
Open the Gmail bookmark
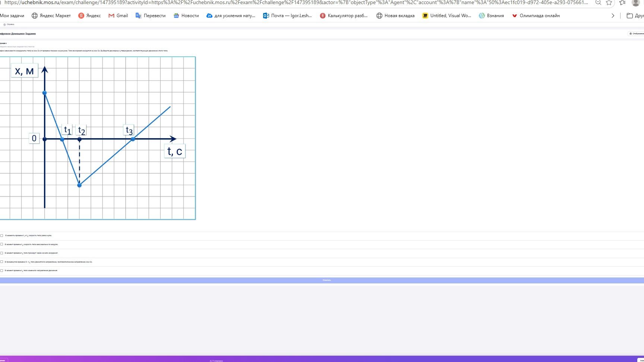click(x=118, y=16)
